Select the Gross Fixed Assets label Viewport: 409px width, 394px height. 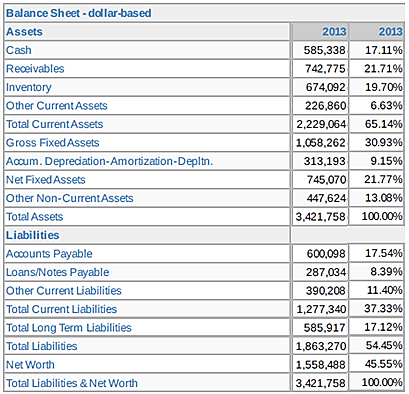click(53, 143)
